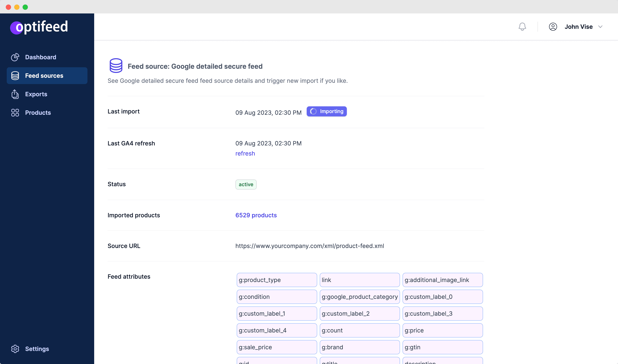Click the Dashboard pie chart icon
Screen dimensions: 618x364
coord(15,57)
